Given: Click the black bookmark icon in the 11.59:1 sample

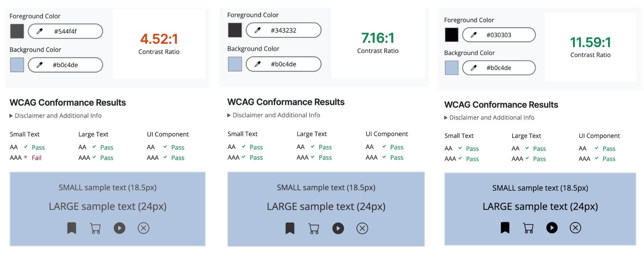Looking at the screenshot, I should (505, 228).
